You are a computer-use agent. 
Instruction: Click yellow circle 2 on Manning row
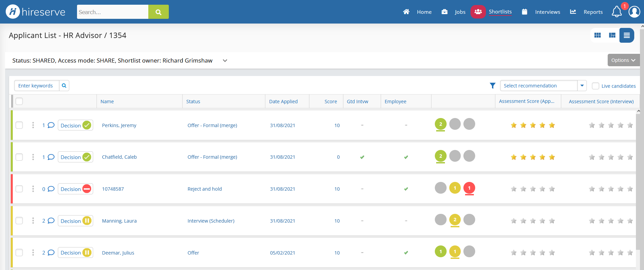[x=455, y=220]
